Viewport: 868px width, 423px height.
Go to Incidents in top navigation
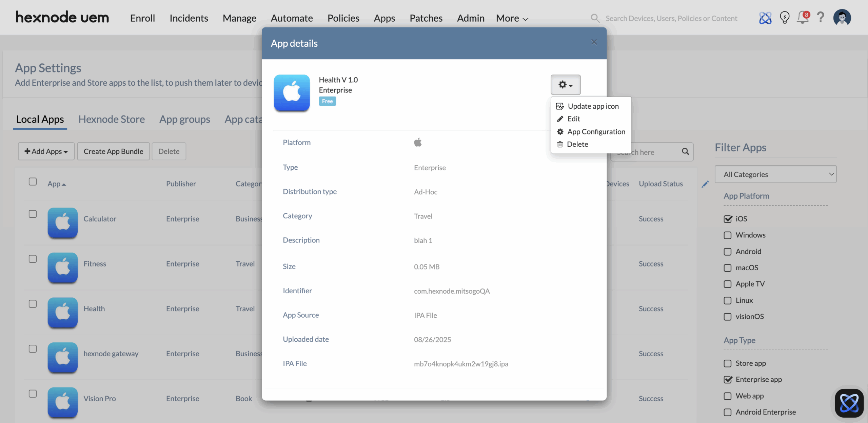[x=189, y=18]
